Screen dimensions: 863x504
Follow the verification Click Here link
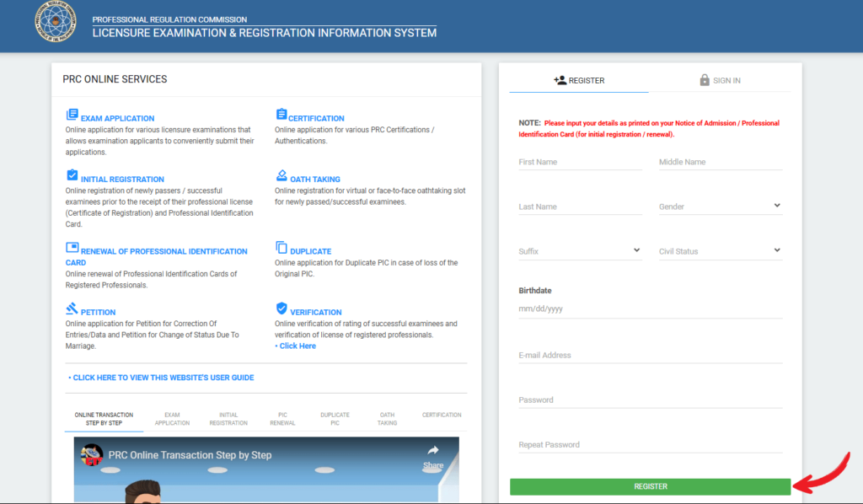coord(297,346)
